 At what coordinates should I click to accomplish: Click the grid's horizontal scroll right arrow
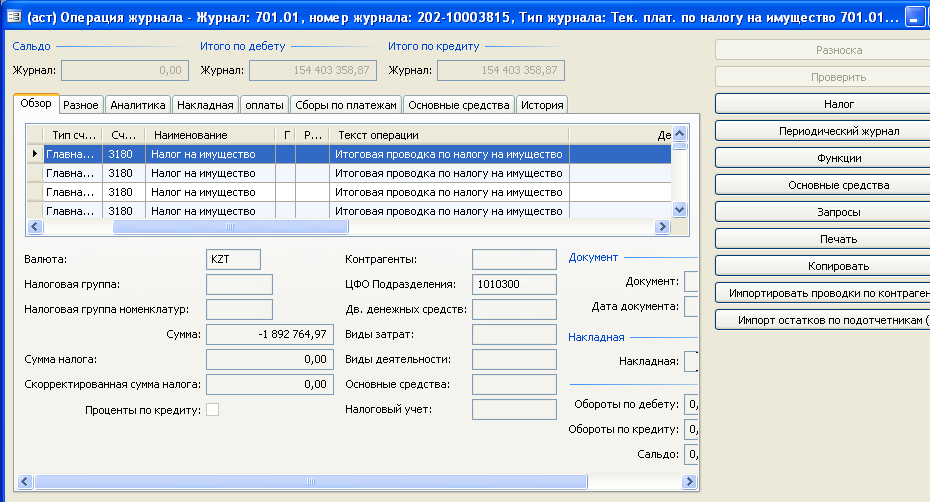click(x=661, y=227)
